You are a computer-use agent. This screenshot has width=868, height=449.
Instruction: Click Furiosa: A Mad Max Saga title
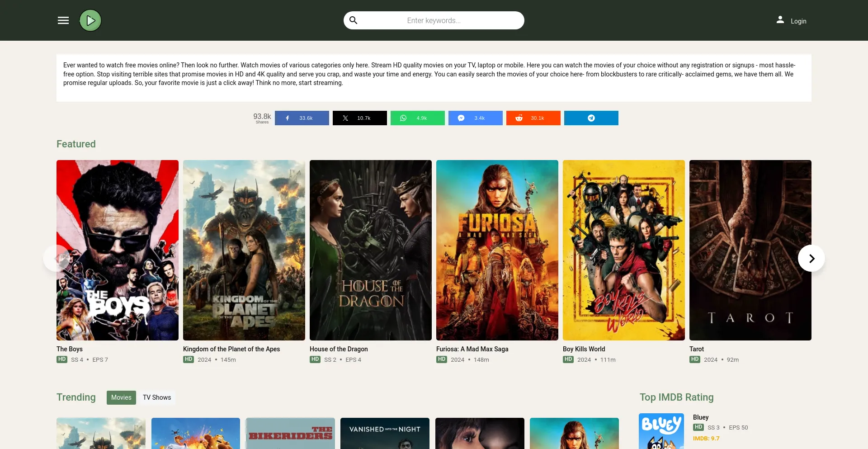tap(472, 349)
